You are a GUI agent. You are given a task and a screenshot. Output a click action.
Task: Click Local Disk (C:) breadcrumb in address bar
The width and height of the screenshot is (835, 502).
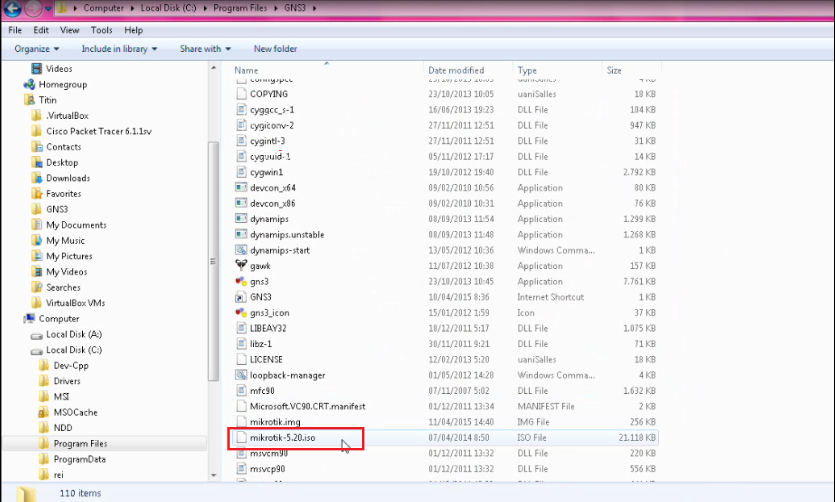tap(168, 8)
